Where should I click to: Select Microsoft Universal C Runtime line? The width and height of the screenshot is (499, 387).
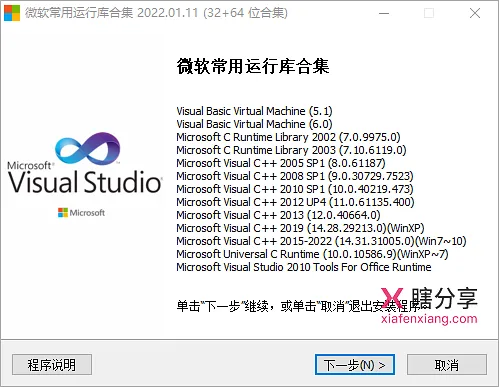(312, 254)
